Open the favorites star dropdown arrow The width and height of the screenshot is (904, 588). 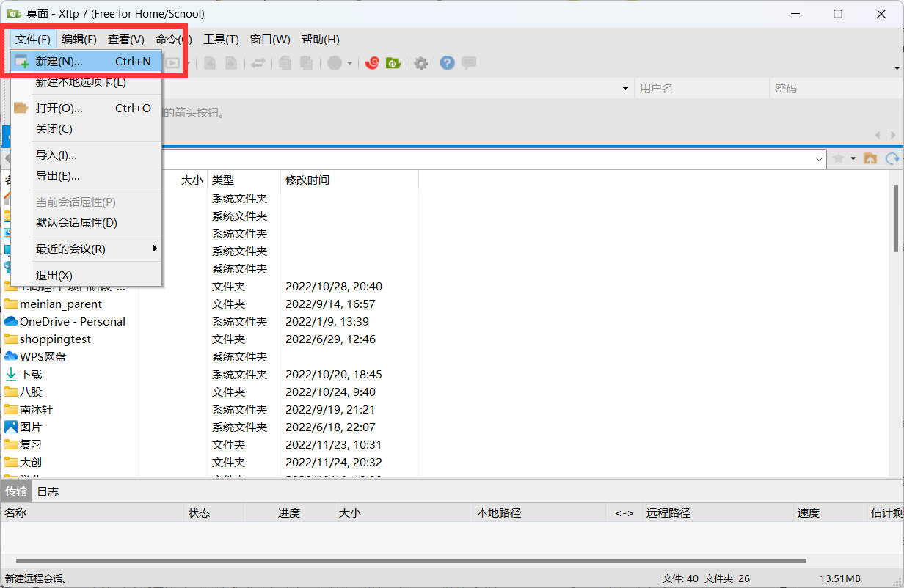[853, 158]
